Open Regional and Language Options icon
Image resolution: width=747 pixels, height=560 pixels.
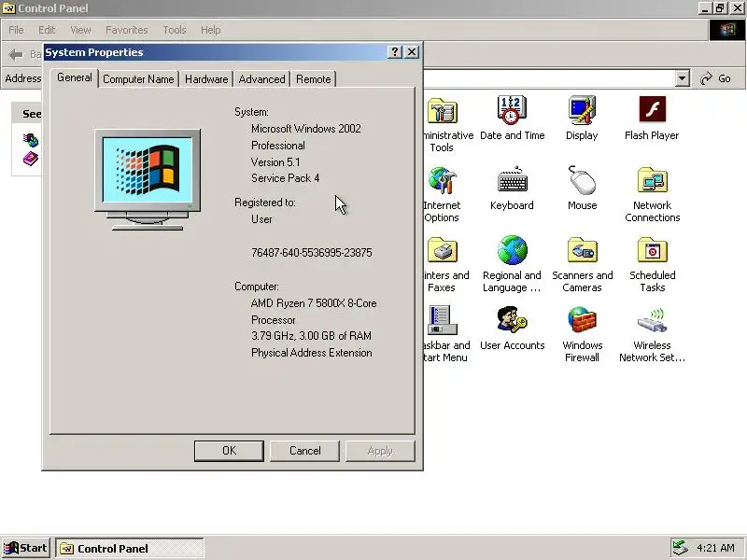click(x=512, y=250)
